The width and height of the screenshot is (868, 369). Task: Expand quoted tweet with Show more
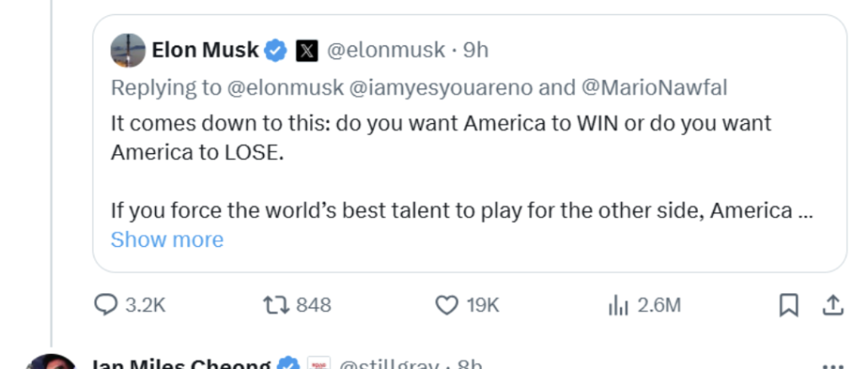point(167,240)
